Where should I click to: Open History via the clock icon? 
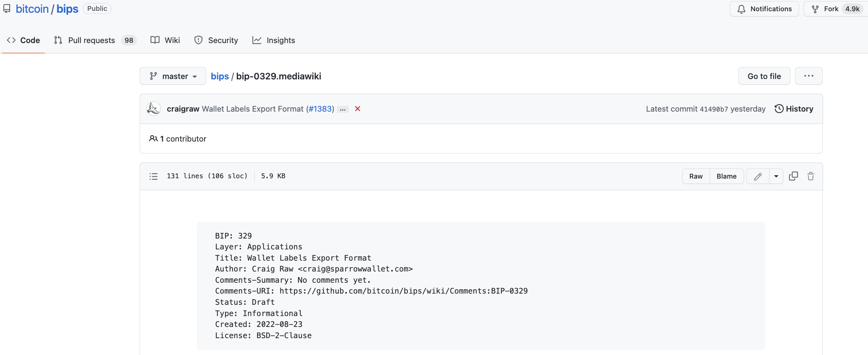coord(779,109)
